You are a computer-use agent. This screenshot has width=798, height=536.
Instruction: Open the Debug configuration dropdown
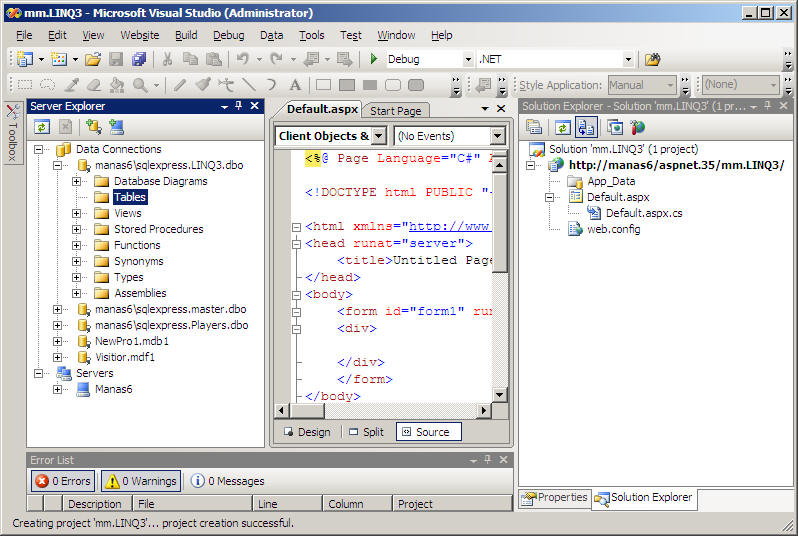(x=468, y=60)
